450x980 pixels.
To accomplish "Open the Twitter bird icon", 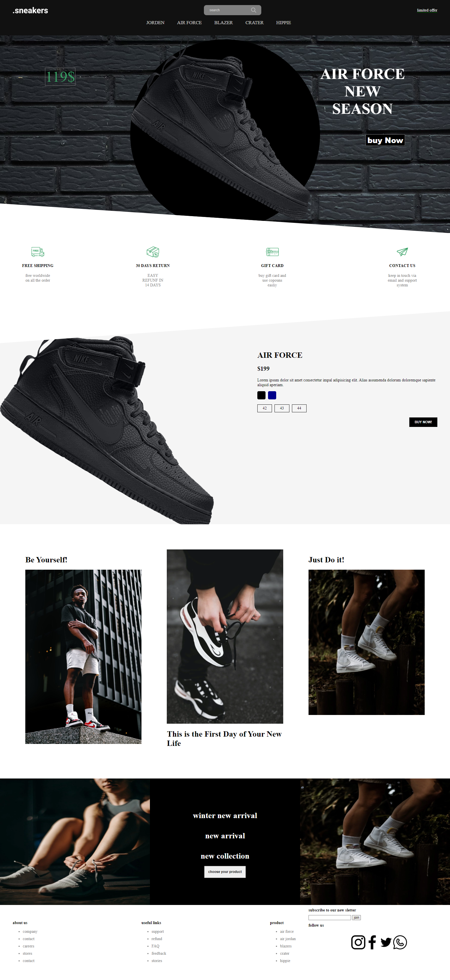I will pos(386,942).
